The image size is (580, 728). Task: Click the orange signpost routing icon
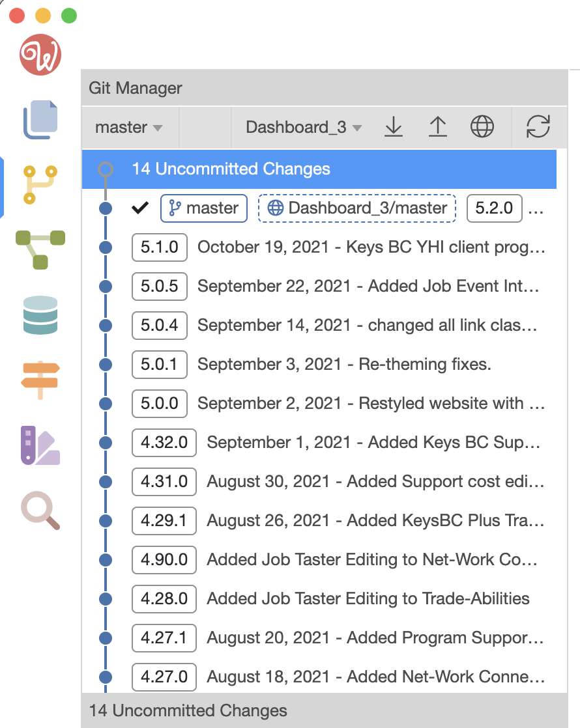[x=40, y=380]
